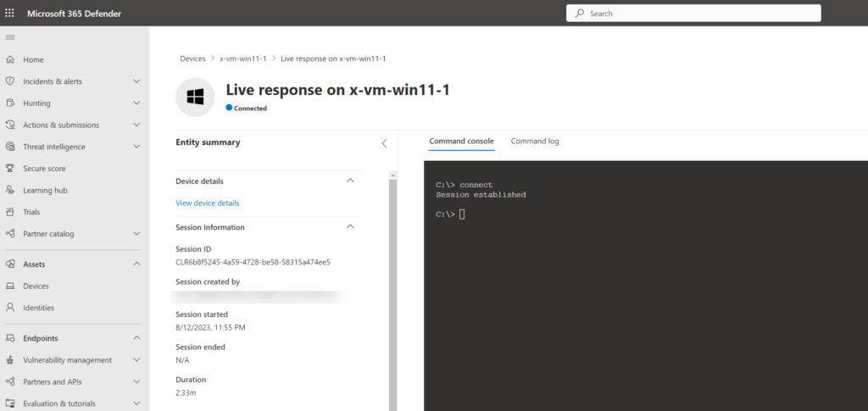
Task: Expand Incidents & alerts chevron
Action: tap(136, 81)
